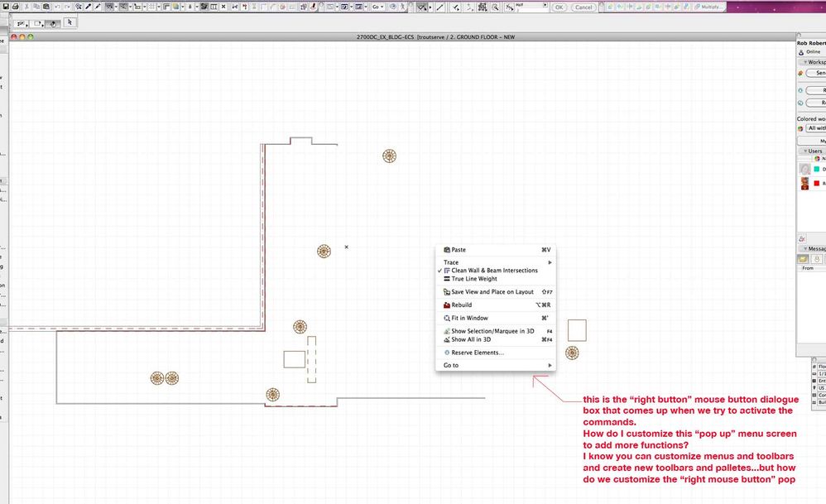Toggle Clean Wall & Beam Intersections
This screenshot has width=826, height=504.
coord(495,270)
